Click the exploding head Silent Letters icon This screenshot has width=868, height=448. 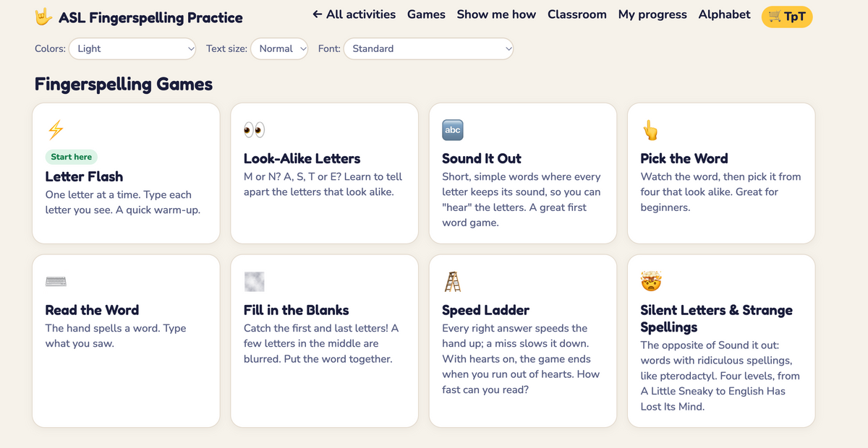(651, 282)
